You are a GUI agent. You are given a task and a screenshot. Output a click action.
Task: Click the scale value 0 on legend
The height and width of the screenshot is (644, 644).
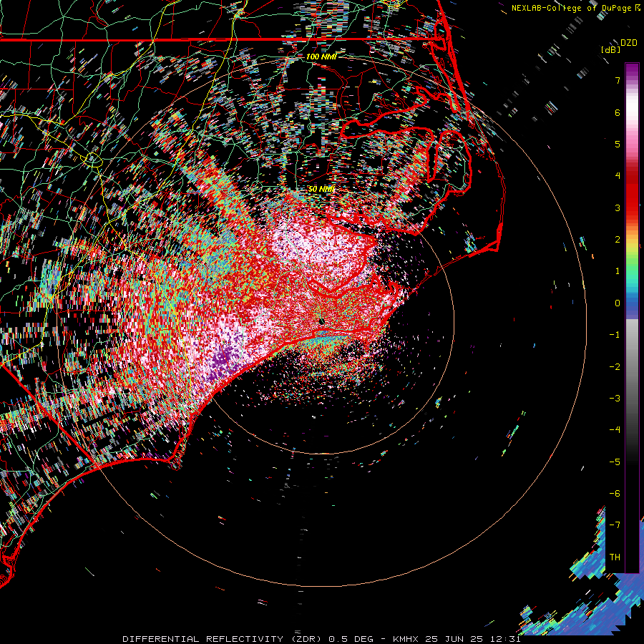coord(618,303)
